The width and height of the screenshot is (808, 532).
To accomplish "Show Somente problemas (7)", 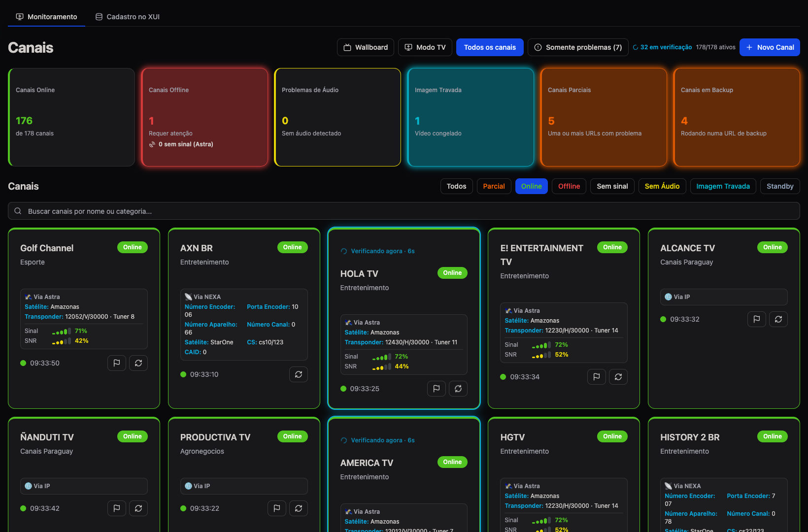I will pos(578,47).
